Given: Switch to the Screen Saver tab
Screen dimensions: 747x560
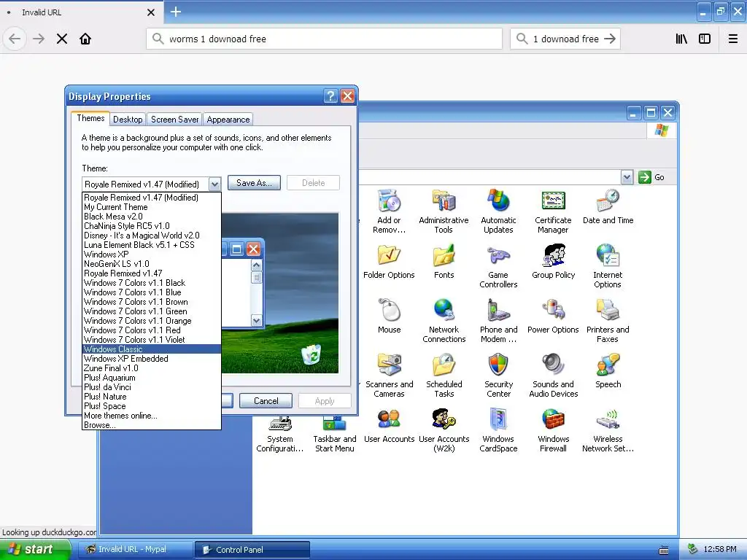Looking at the screenshot, I should (x=174, y=120).
